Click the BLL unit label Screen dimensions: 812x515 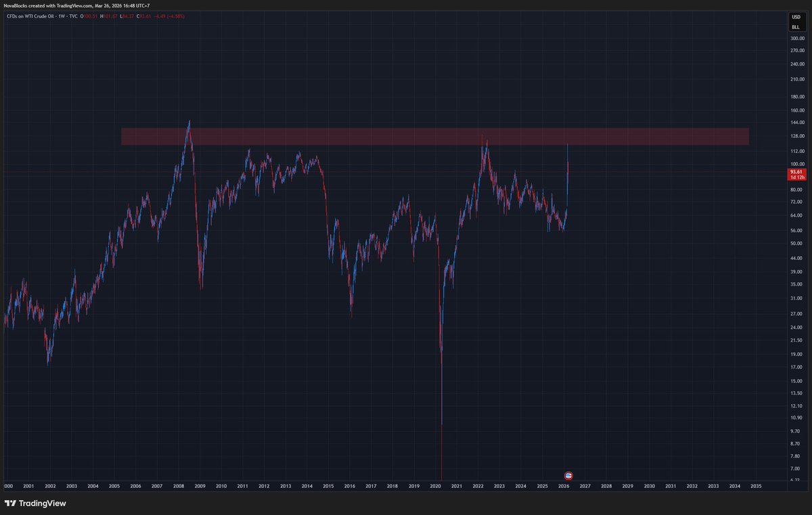(796, 27)
